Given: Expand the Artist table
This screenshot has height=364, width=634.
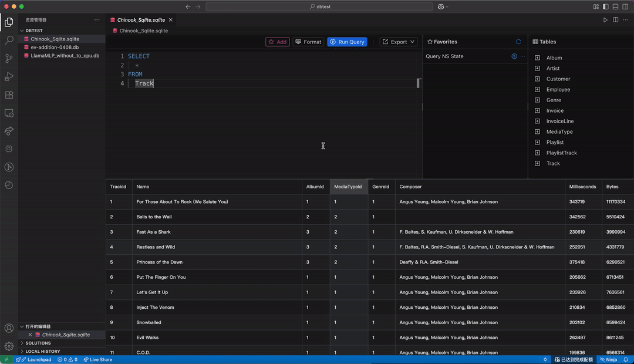Looking at the screenshot, I should point(537,68).
